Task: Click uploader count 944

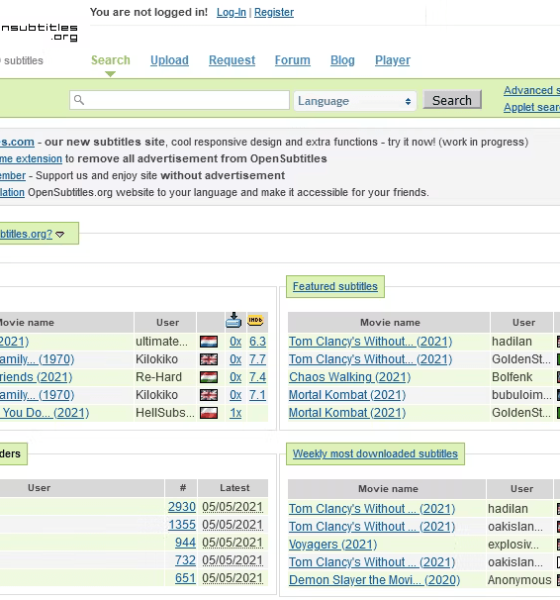Action: point(185,543)
